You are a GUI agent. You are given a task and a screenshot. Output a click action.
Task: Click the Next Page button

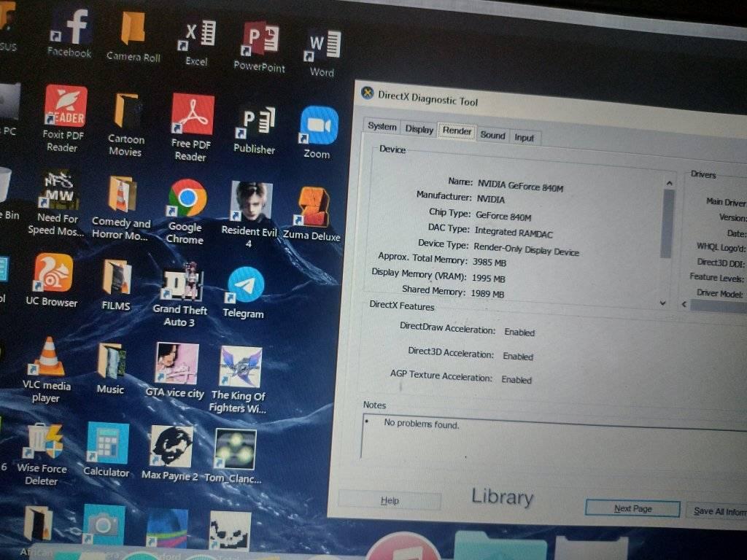632,508
